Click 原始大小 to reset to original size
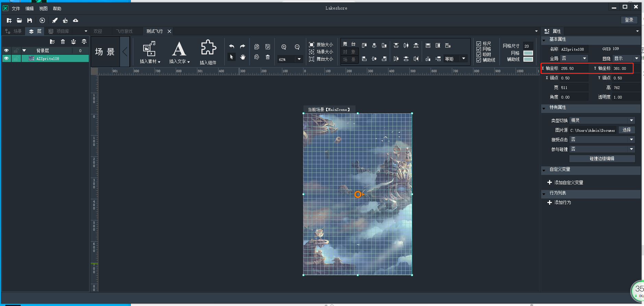The height and width of the screenshot is (306, 644). click(321, 45)
